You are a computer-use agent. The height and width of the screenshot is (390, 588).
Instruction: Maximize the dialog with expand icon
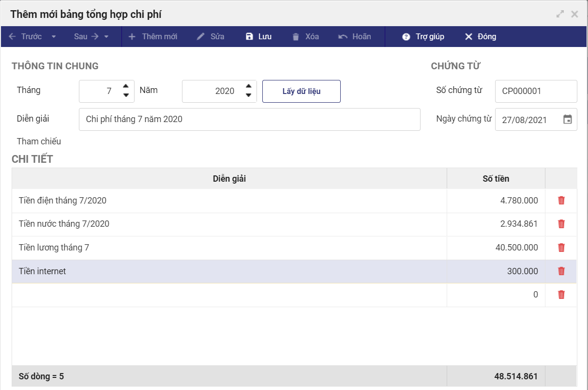pyautogui.click(x=560, y=14)
